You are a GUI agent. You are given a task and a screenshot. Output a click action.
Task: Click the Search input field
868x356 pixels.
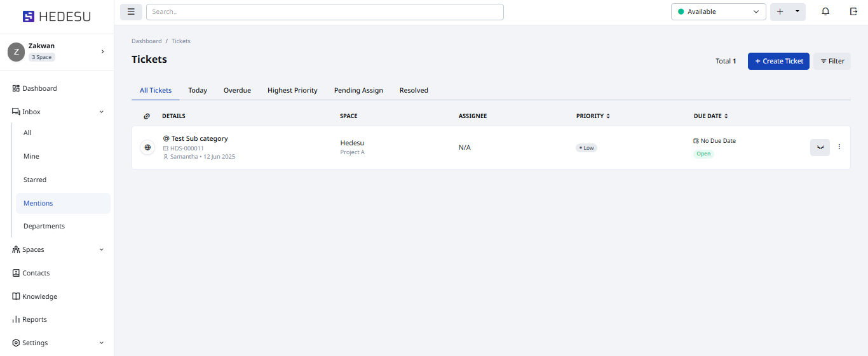(x=325, y=11)
